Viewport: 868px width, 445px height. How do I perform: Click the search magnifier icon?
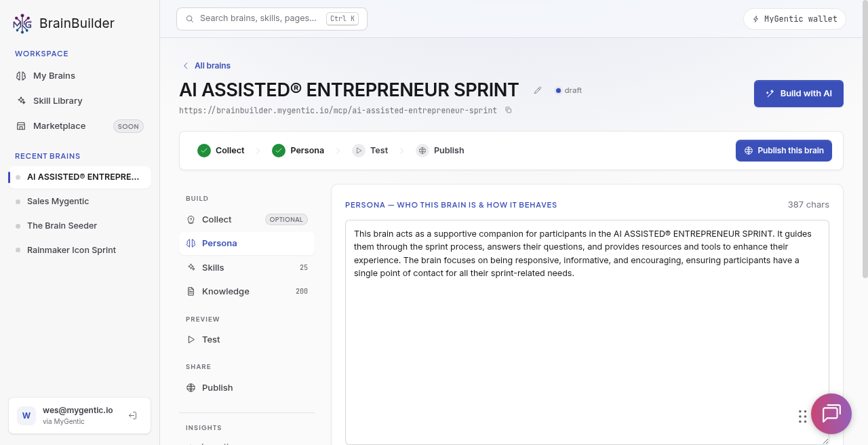tap(190, 19)
